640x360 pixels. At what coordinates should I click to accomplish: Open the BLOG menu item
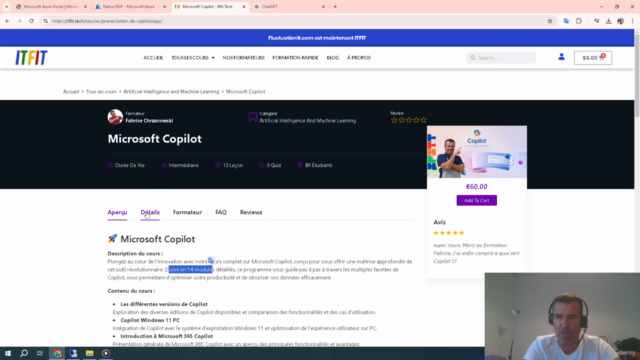(333, 58)
